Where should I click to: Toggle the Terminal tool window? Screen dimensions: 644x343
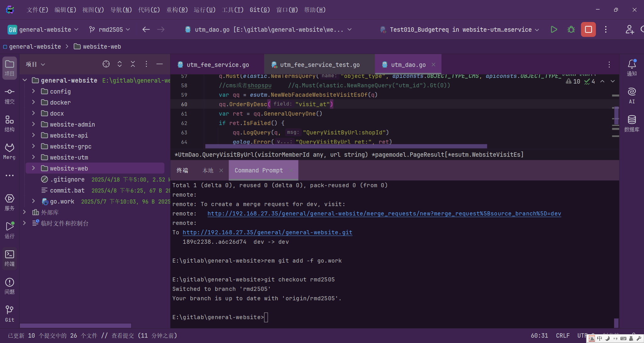(9, 258)
